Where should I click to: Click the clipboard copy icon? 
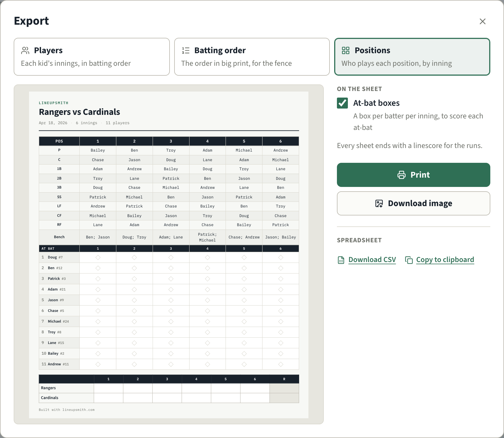409,260
